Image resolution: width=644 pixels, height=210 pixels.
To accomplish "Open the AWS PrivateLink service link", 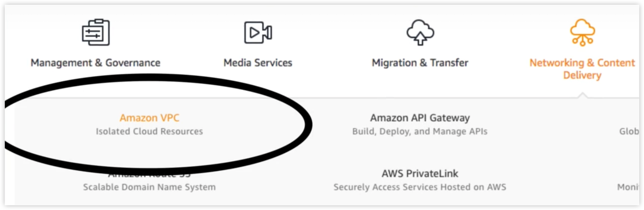I will pos(420,174).
